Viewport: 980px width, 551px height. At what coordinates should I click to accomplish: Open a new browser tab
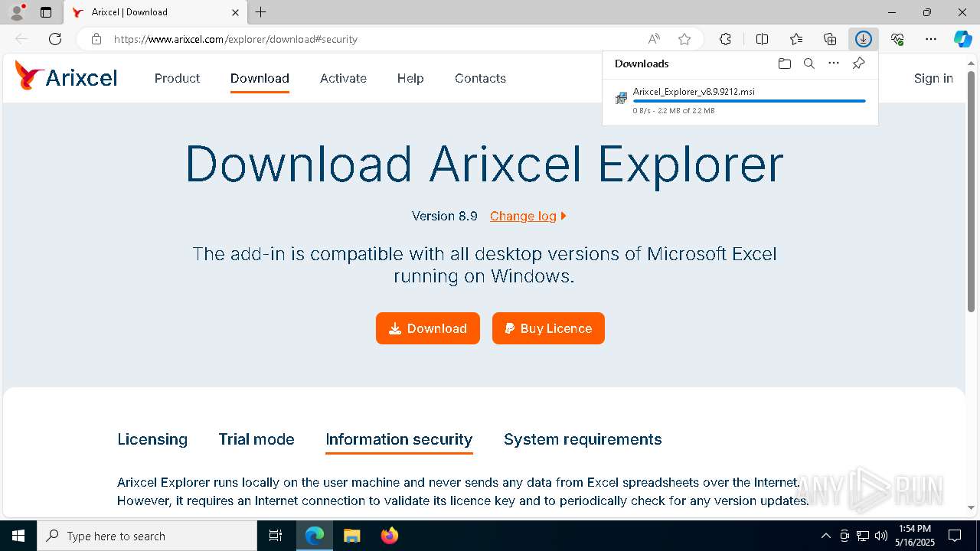point(261,12)
